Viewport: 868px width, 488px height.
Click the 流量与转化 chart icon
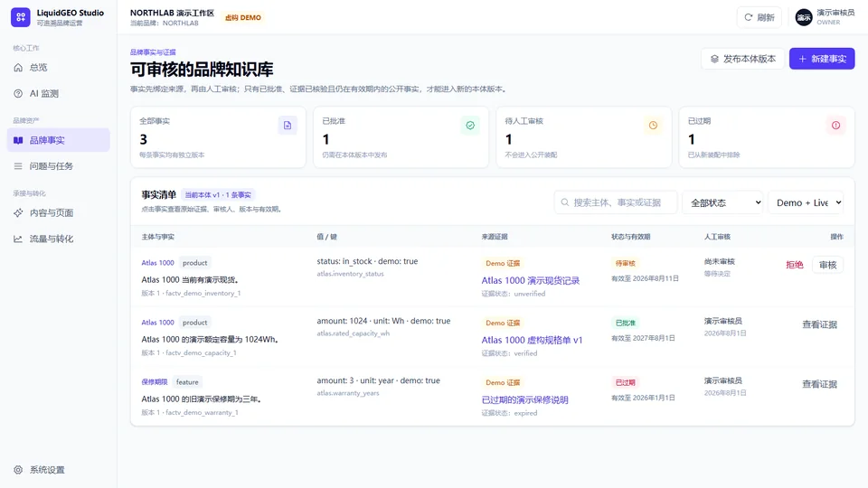[x=18, y=239]
